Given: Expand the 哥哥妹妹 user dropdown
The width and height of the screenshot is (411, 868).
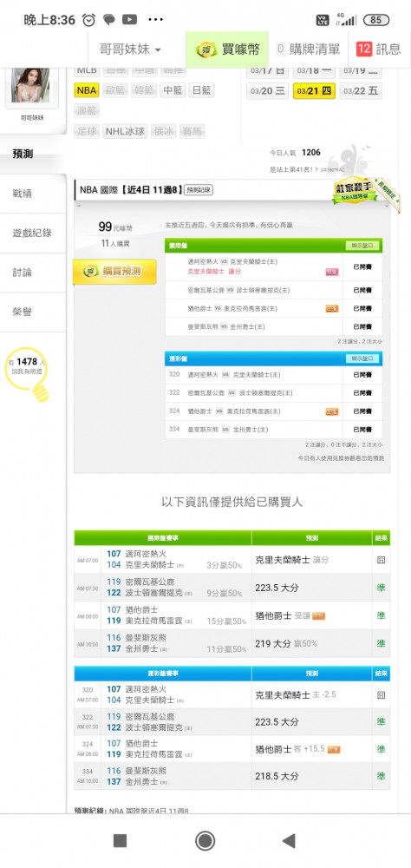Looking at the screenshot, I should coord(130,49).
